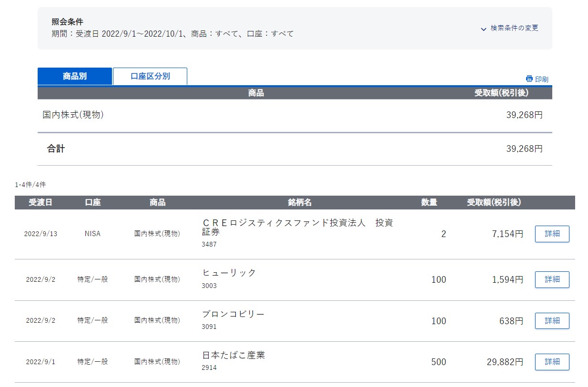The height and width of the screenshot is (387, 588).
Task: Open 詳細 for ブロンコビリー row
Action: click(x=552, y=321)
